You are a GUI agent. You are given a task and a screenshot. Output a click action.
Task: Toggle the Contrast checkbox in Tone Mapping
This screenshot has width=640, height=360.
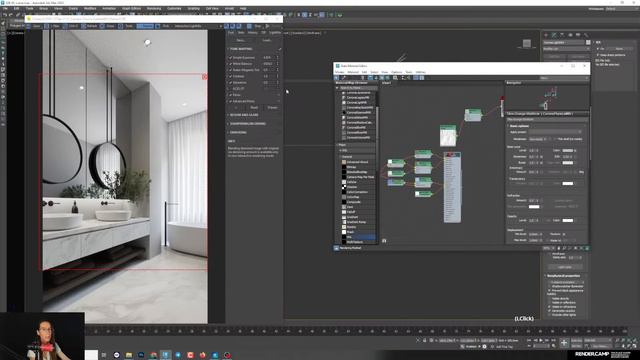coord(231,76)
